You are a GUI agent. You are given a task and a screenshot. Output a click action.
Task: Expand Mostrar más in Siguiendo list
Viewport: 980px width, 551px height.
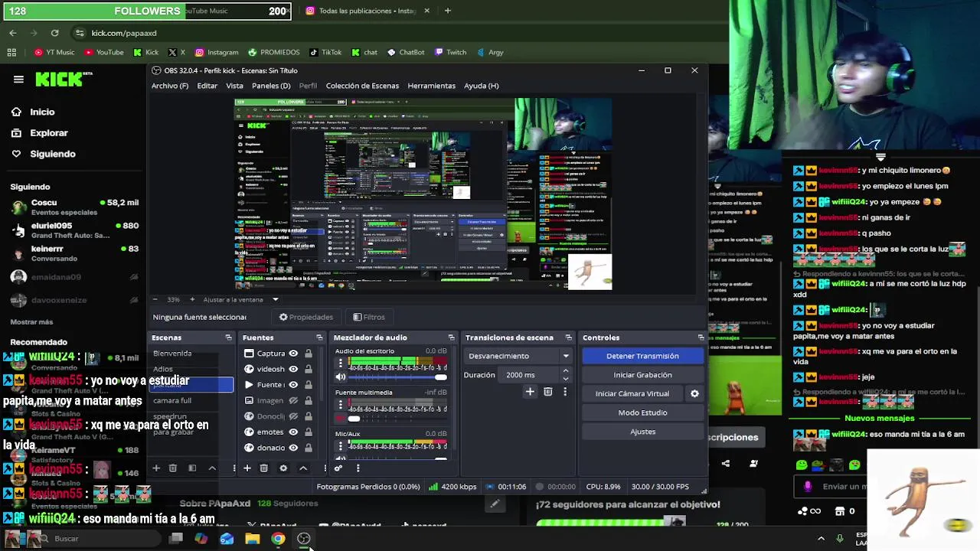click(31, 322)
